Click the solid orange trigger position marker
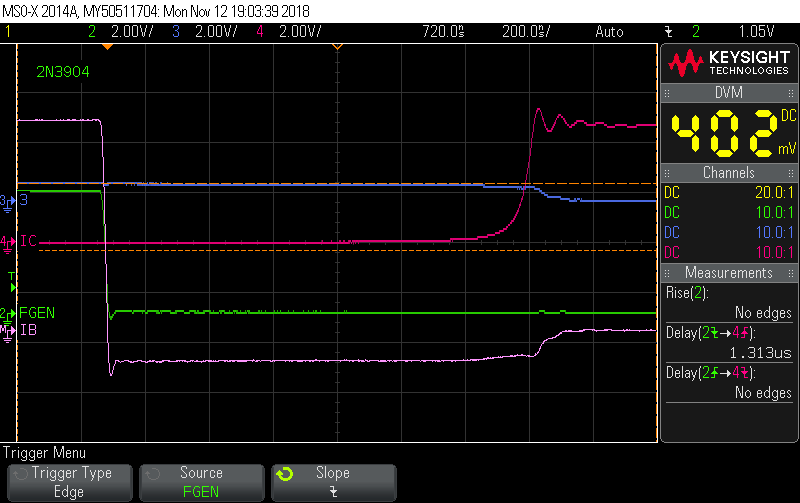Screen dimensions: 800x503 107,47
